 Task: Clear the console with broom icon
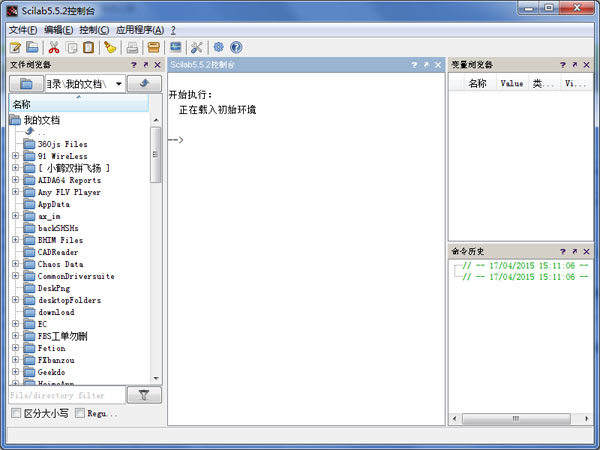(x=110, y=47)
